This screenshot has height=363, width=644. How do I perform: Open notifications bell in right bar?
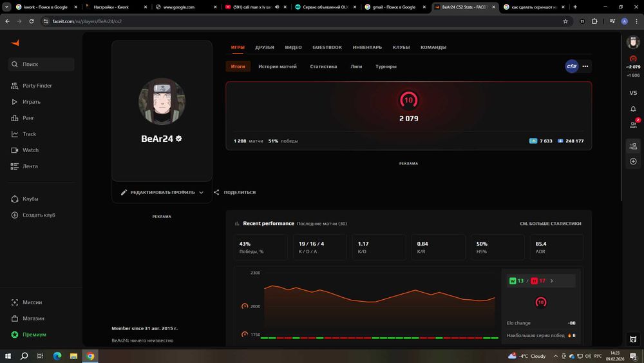click(x=633, y=109)
